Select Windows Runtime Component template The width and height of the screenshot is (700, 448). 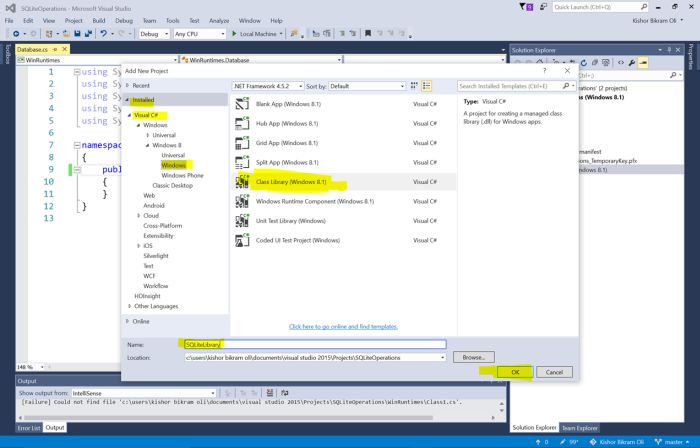click(x=343, y=201)
